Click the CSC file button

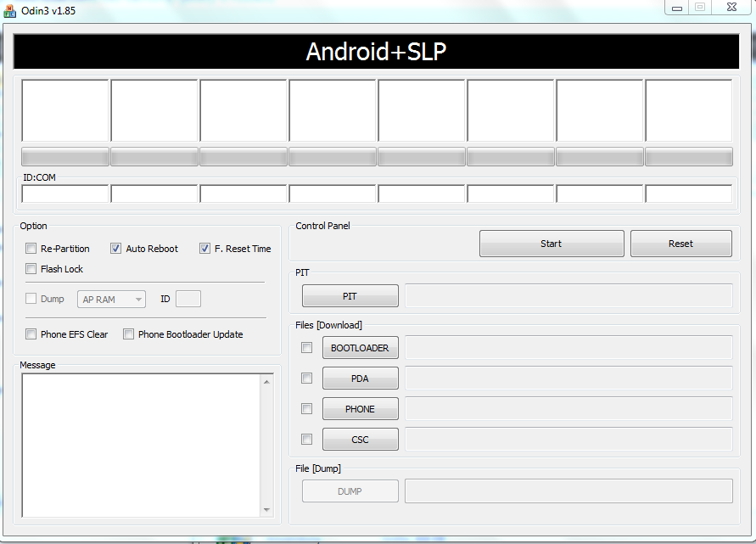pyautogui.click(x=360, y=439)
